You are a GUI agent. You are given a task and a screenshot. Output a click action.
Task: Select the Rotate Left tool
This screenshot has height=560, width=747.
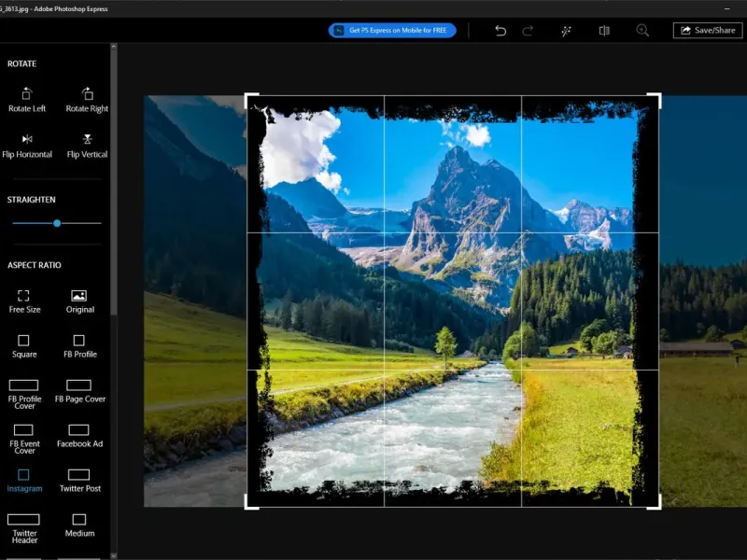(x=27, y=100)
